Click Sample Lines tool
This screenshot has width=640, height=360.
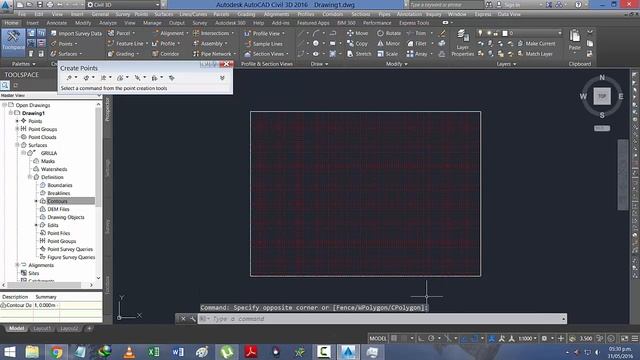[263, 44]
